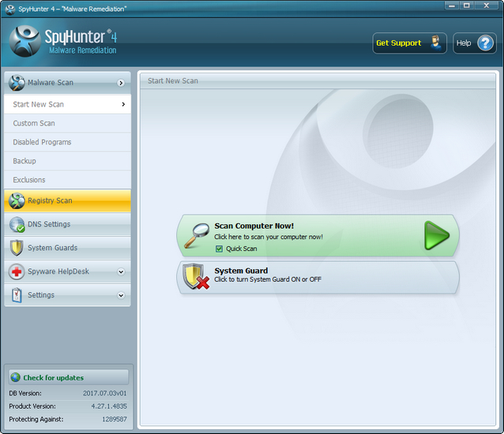The height and width of the screenshot is (434, 504).
Task: Click the globe icon beside Check for updates
Action: (16, 377)
